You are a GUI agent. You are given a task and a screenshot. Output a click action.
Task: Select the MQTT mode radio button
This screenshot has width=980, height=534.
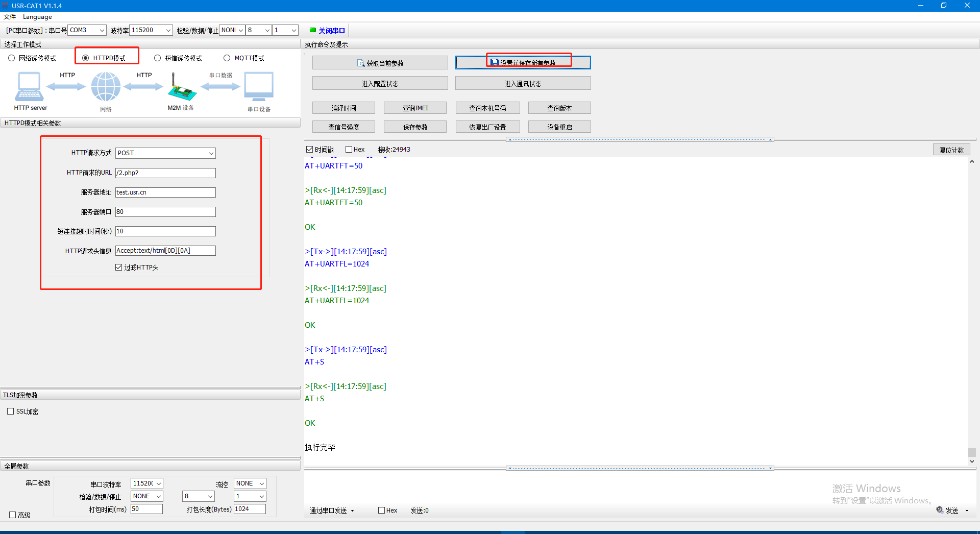pyautogui.click(x=227, y=58)
